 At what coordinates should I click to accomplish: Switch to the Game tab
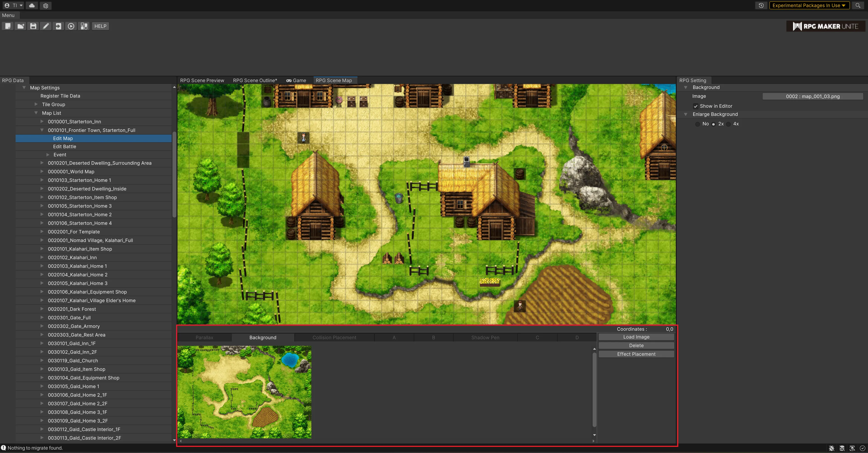click(x=296, y=81)
